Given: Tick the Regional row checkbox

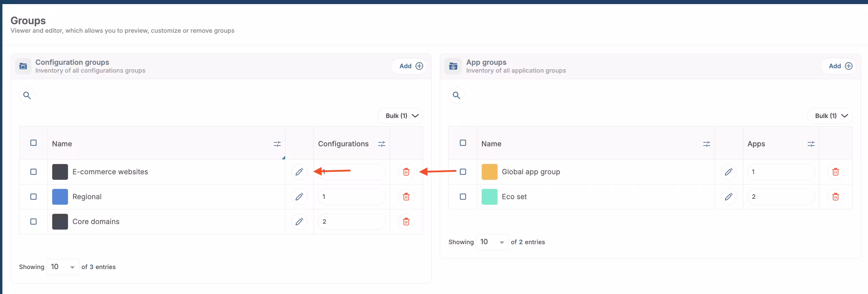Looking at the screenshot, I should (33, 197).
